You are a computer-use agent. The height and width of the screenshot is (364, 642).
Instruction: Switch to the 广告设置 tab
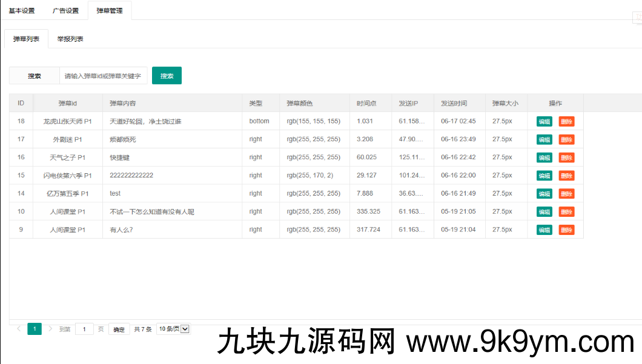pyautogui.click(x=65, y=10)
